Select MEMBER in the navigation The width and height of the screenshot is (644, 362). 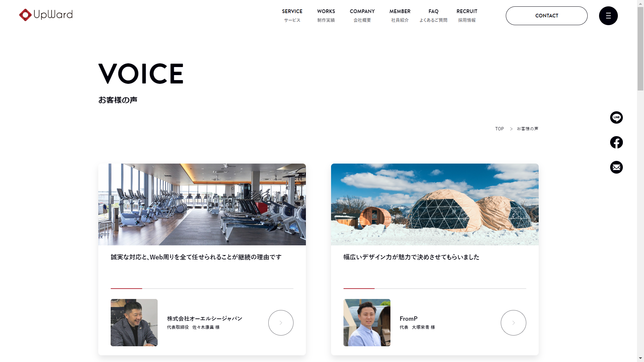pyautogui.click(x=400, y=15)
